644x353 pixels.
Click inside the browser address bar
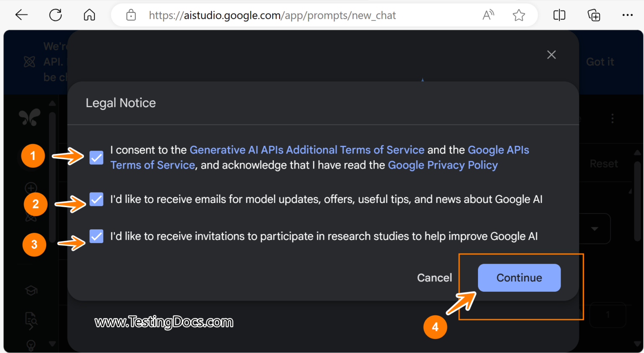click(293, 15)
